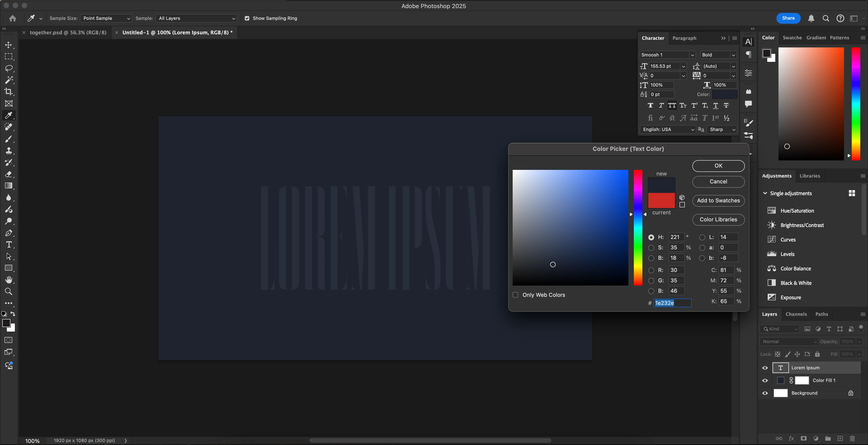
Task: Select the Zoom tool in toolbar
Action: pyautogui.click(x=9, y=291)
